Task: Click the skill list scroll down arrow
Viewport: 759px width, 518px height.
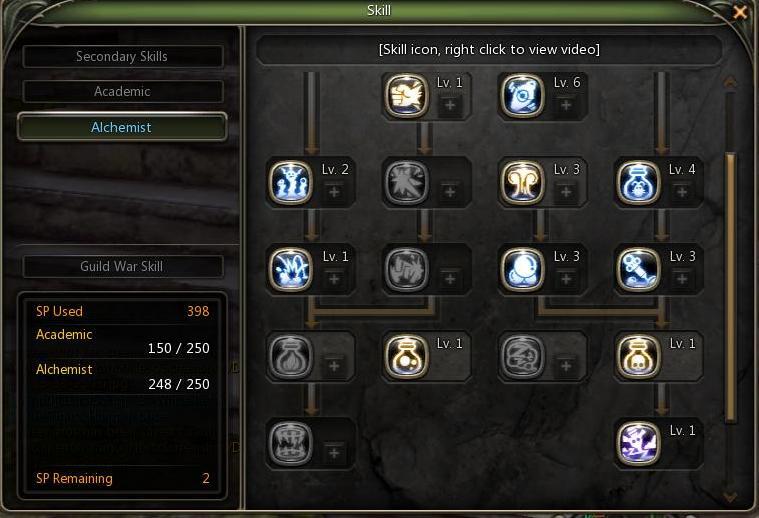Action: coord(730,497)
